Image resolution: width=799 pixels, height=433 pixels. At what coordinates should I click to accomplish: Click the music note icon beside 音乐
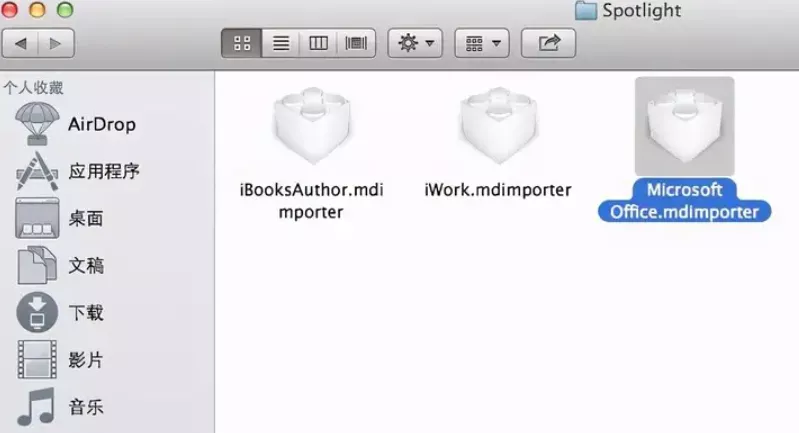click(36, 407)
